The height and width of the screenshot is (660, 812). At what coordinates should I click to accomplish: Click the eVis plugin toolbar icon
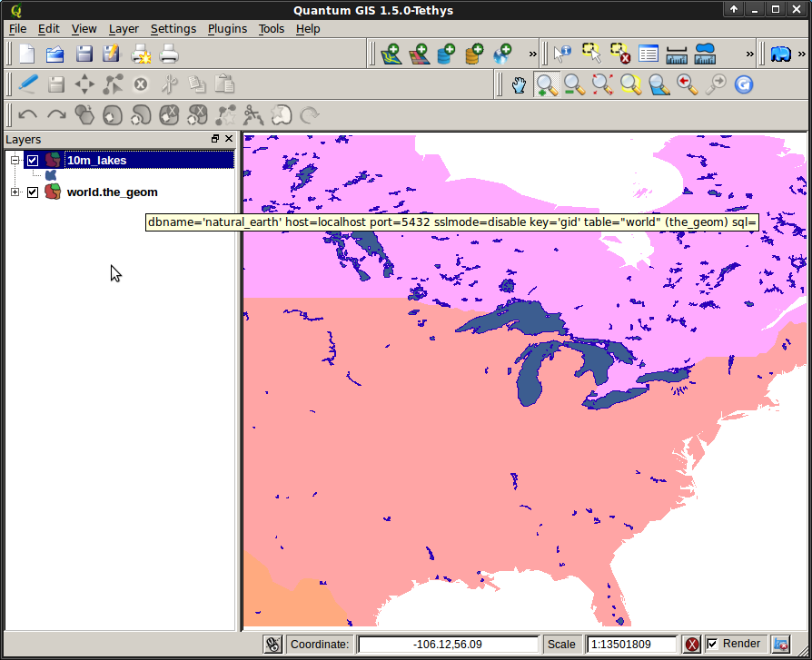point(780,54)
